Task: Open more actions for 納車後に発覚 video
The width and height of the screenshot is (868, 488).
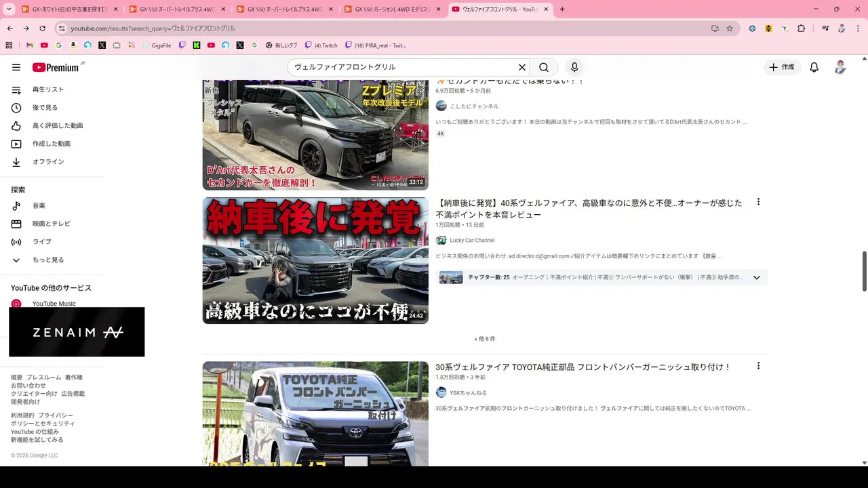Action: point(758,202)
